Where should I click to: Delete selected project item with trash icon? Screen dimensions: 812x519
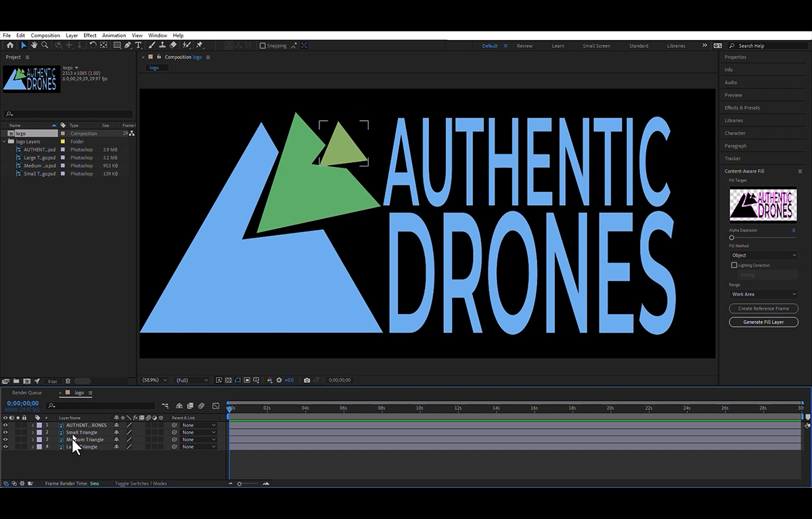68,381
